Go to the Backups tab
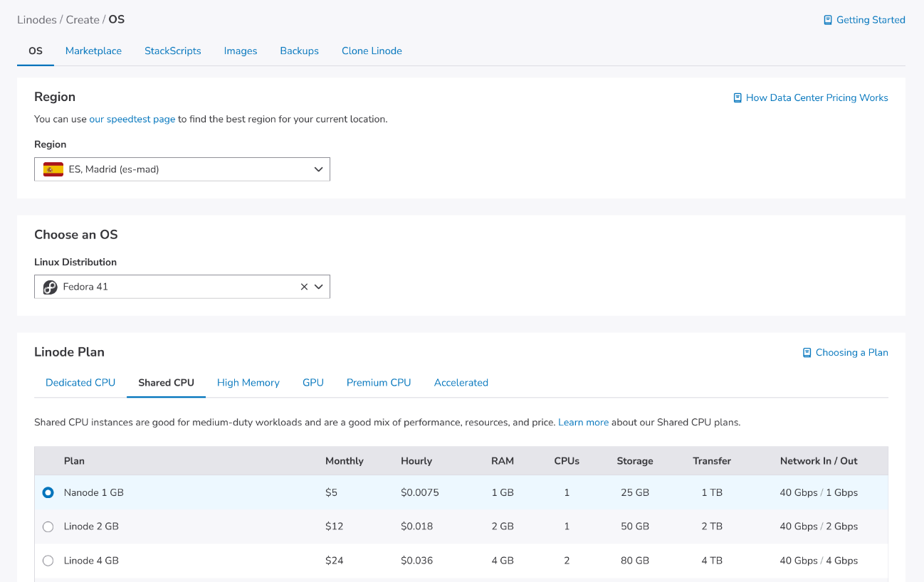The height and width of the screenshot is (582, 924). click(x=300, y=51)
